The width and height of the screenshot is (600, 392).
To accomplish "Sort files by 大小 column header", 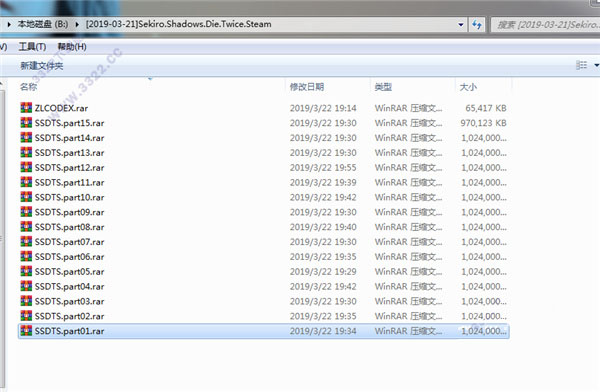I will click(x=468, y=87).
